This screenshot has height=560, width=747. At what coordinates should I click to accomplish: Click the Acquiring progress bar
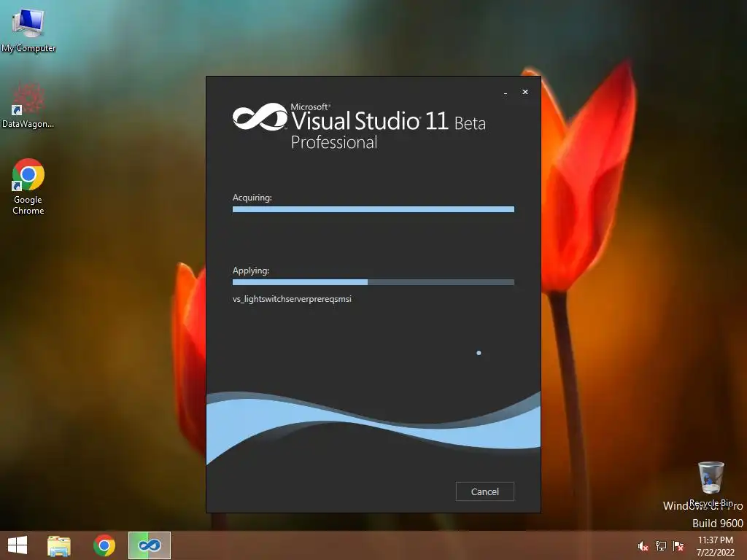coord(373,209)
